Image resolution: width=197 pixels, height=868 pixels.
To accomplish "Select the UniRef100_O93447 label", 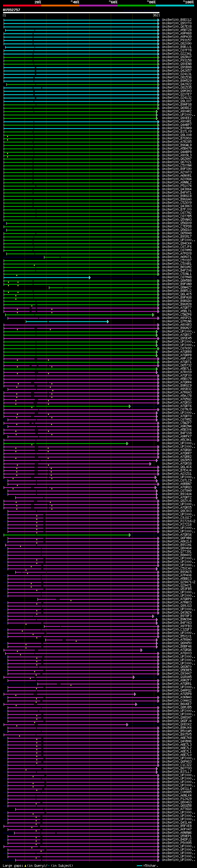I will coord(176,674).
